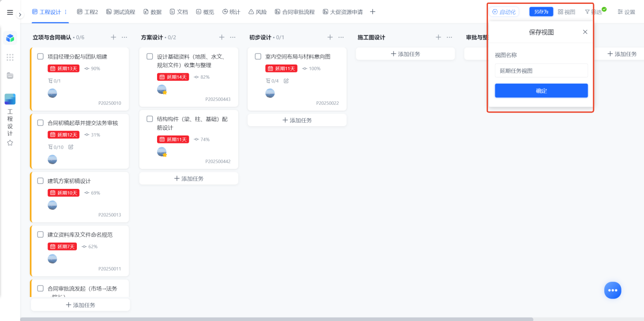Switch to the 工程2 tab
644x321 pixels.
pyautogui.click(x=87, y=12)
